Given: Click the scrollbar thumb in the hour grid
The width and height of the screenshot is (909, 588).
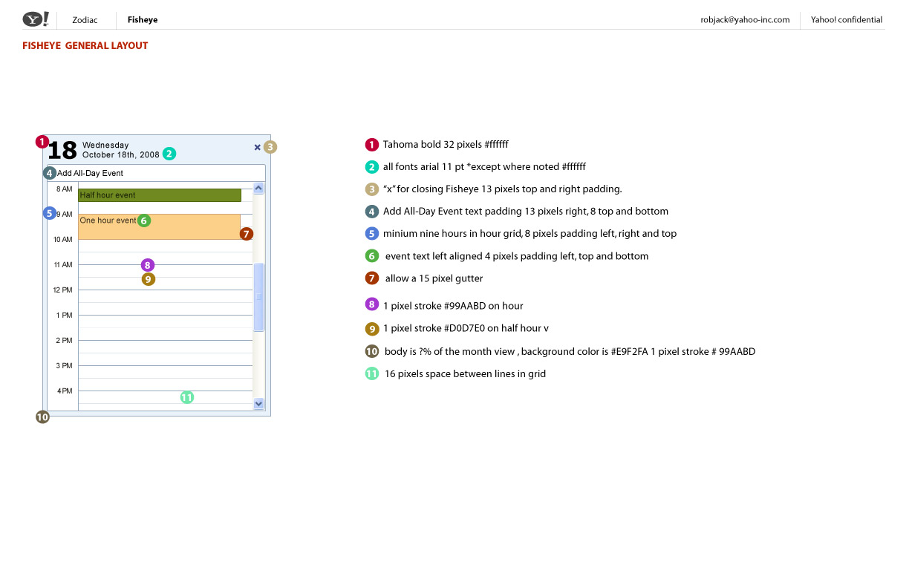Looking at the screenshot, I should [258, 297].
